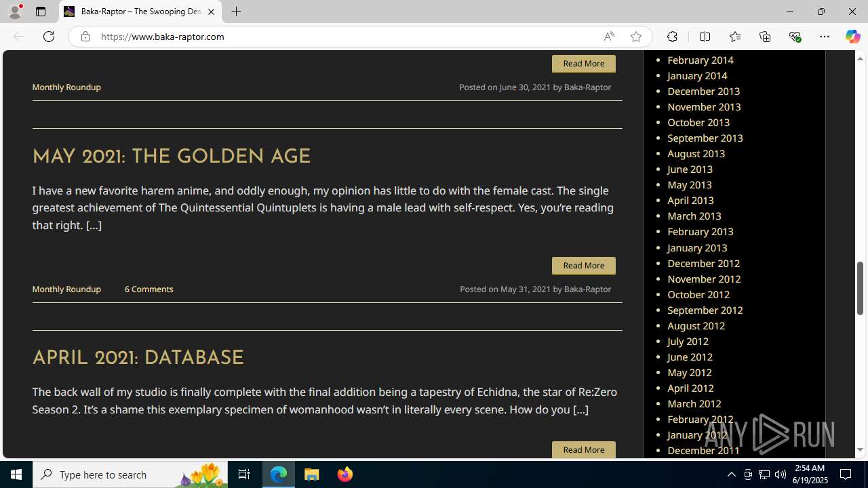Open Windows Start menu

click(16, 474)
